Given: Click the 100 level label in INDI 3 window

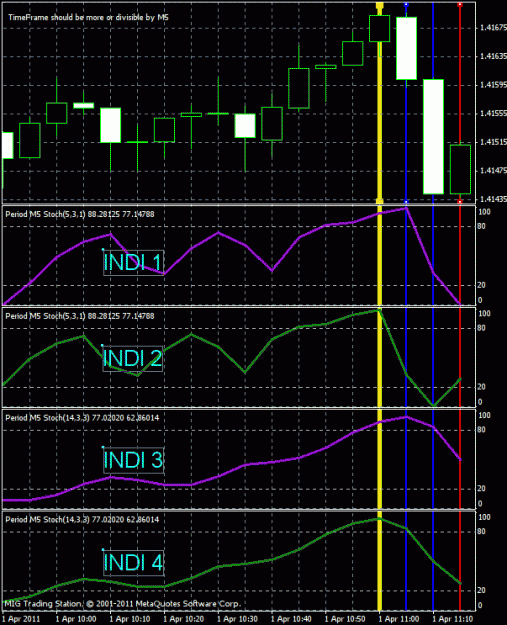Looking at the screenshot, I should click(484, 415).
